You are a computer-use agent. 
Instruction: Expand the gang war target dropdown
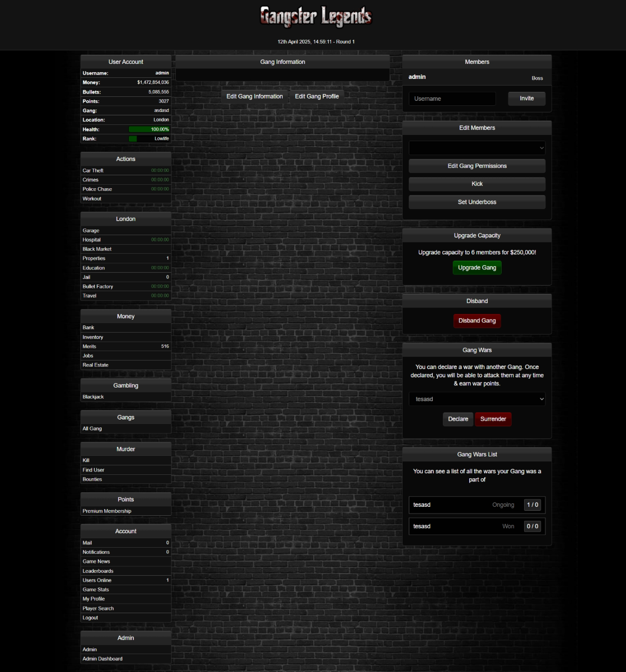[x=476, y=399]
